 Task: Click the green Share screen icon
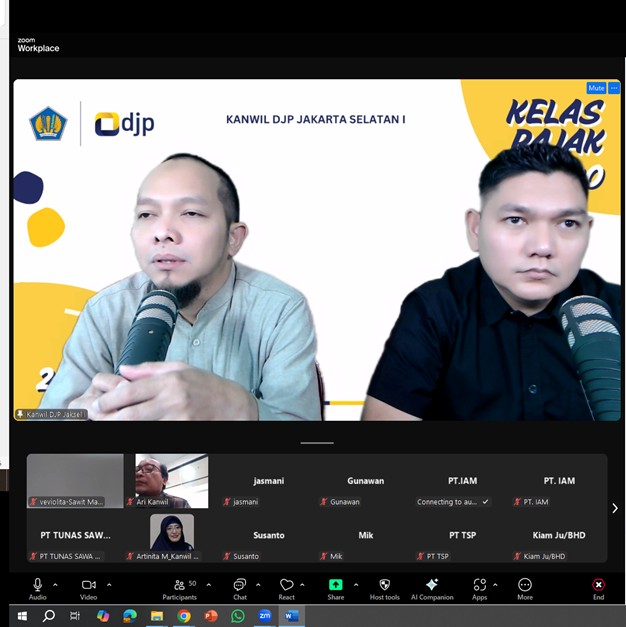[335, 585]
